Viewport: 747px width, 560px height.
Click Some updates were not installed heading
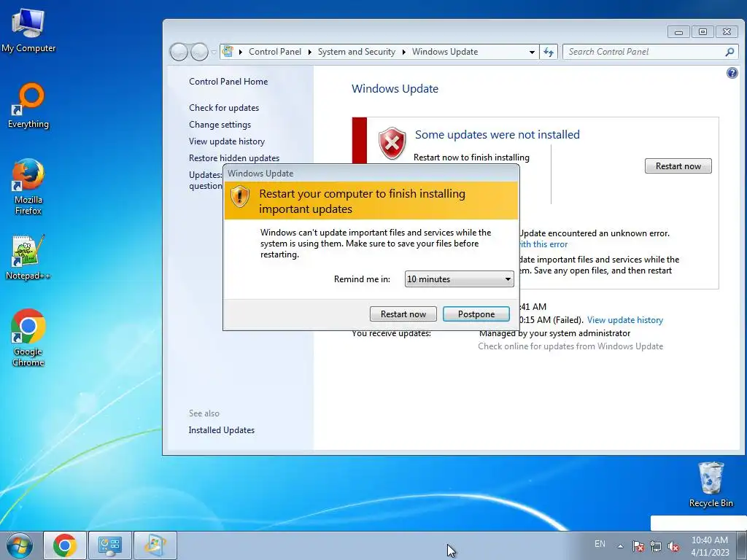point(498,135)
